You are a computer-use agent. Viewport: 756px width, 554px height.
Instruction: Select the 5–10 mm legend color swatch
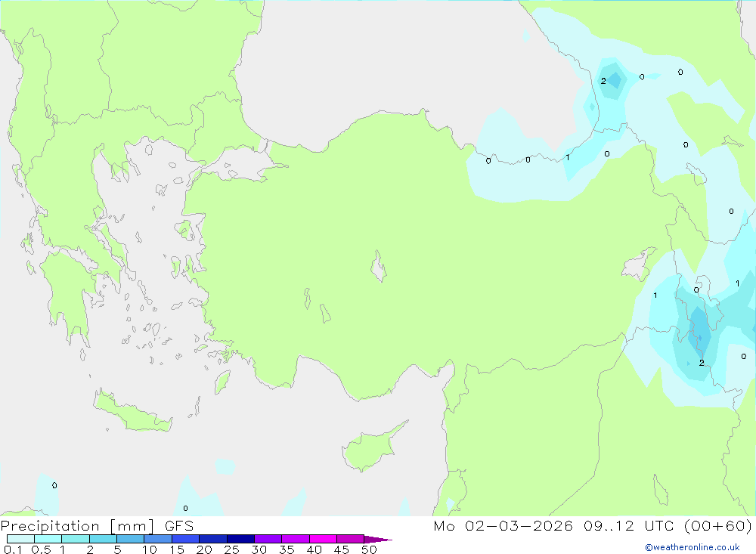pyautogui.click(x=131, y=539)
